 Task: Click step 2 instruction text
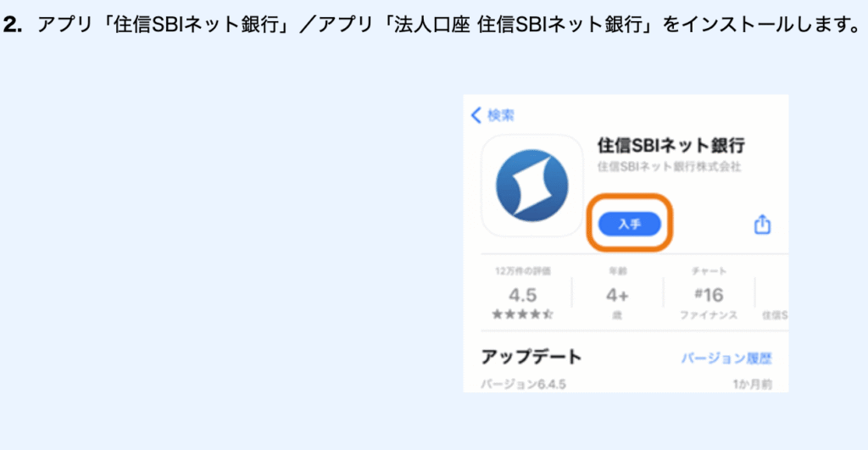[431, 25]
